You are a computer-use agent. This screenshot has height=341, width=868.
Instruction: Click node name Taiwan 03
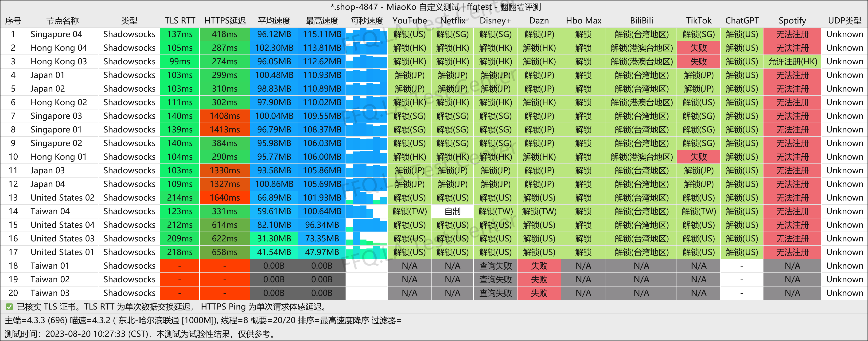click(50, 293)
